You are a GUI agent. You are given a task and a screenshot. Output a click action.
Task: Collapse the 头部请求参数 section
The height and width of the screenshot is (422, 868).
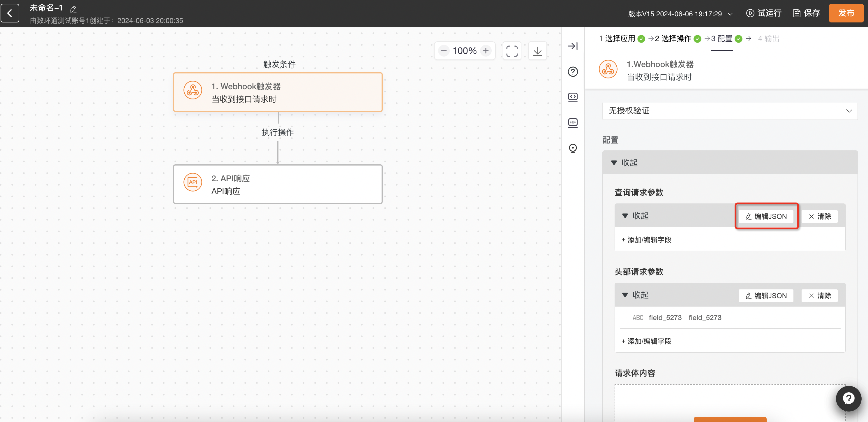tap(635, 295)
